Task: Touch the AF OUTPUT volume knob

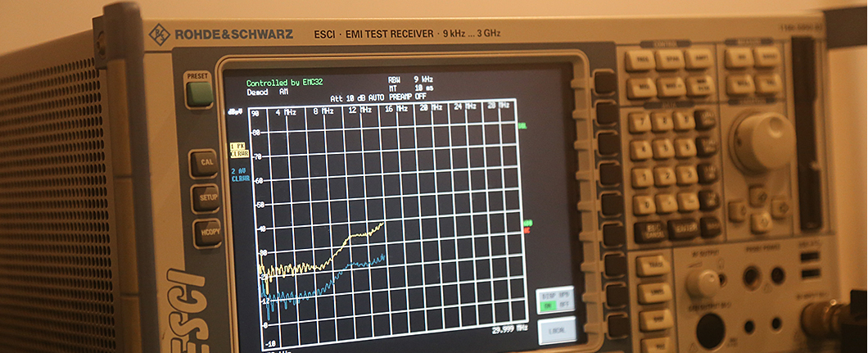Action: 703,283
